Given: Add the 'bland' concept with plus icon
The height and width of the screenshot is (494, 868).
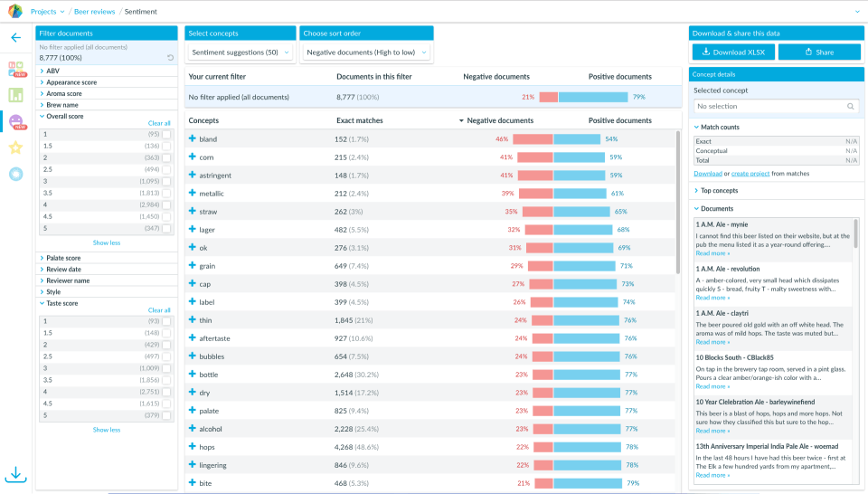Looking at the screenshot, I should pos(192,138).
